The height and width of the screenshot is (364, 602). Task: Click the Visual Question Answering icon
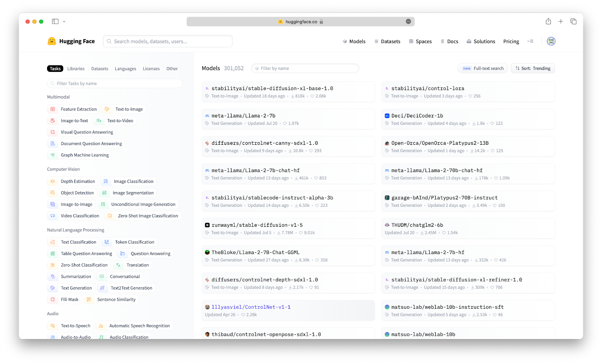point(53,132)
